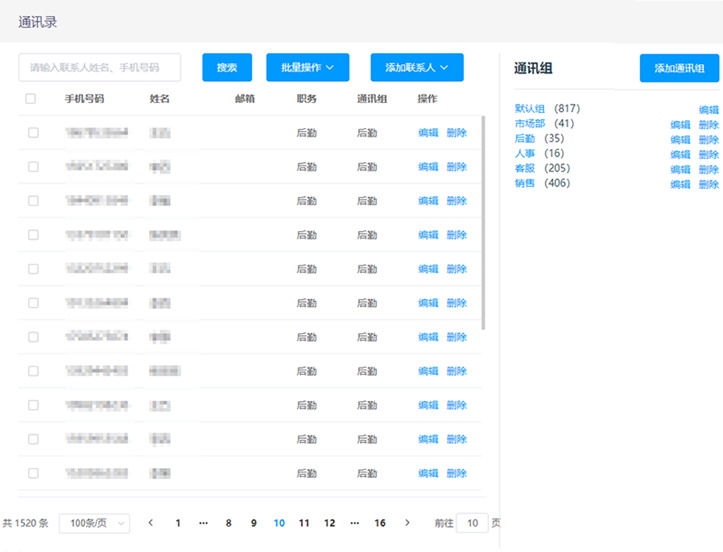
Task: Click the 添加通讯组 button
Action: point(679,68)
